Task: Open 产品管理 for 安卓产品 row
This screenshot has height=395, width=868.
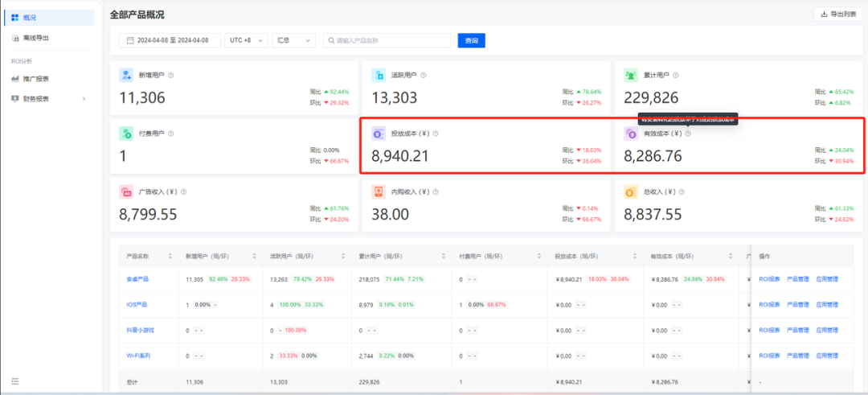Action: click(798, 279)
